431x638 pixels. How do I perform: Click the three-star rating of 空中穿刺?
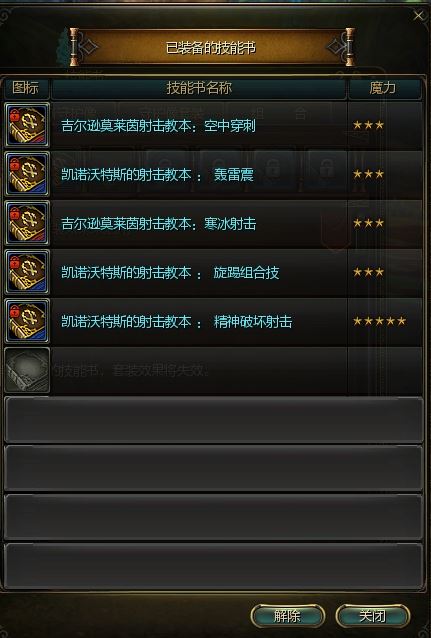(x=368, y=125)
